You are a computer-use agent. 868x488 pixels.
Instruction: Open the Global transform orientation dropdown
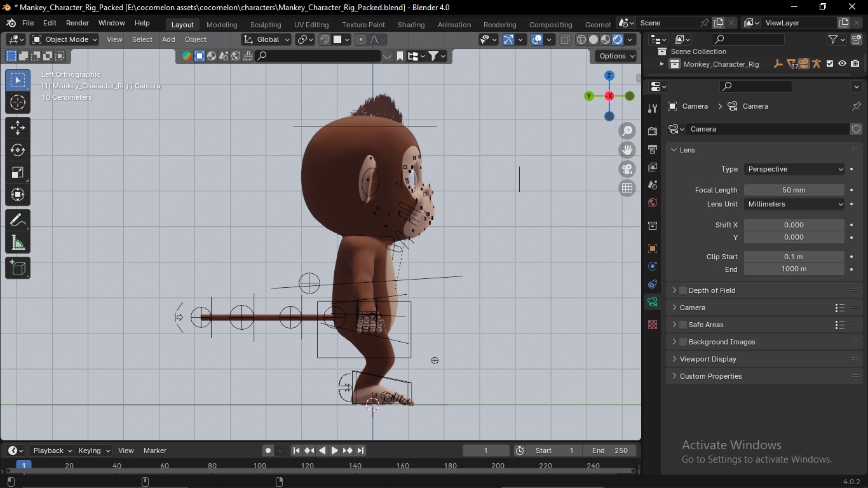[x=267, y=39]
